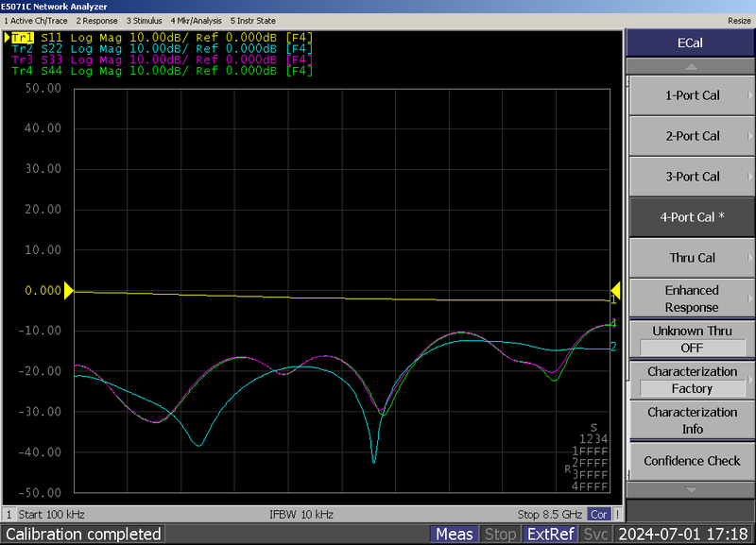Screen dimensions: 756x545
Task: Expand the 2-Port Cal submenu
Action: (692, 136)
